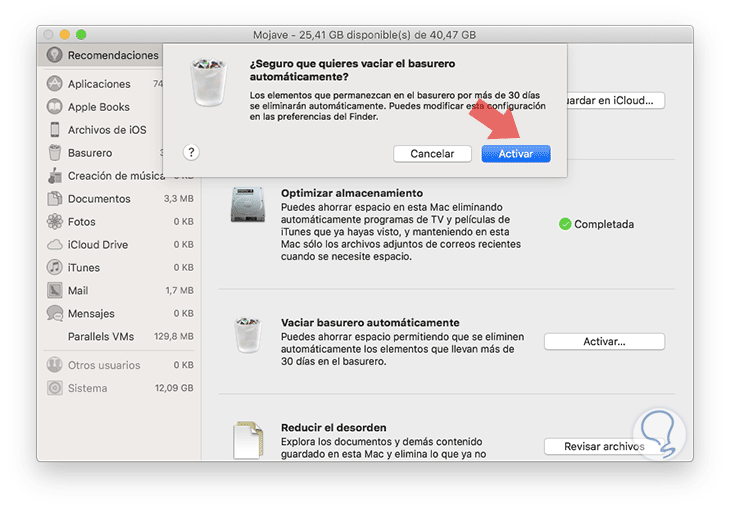The image size is (730, 510).
Task: Click the Fotos flower icon
Action: [54, 221]
